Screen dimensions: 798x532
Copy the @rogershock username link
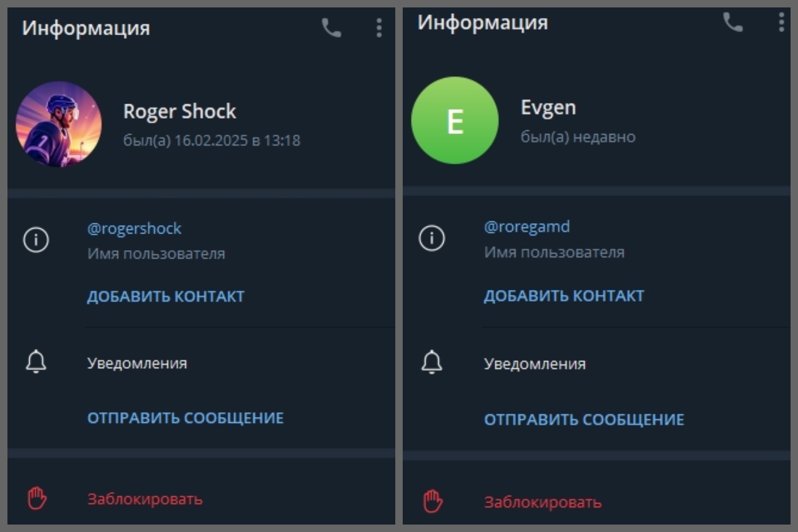point(134,229)
